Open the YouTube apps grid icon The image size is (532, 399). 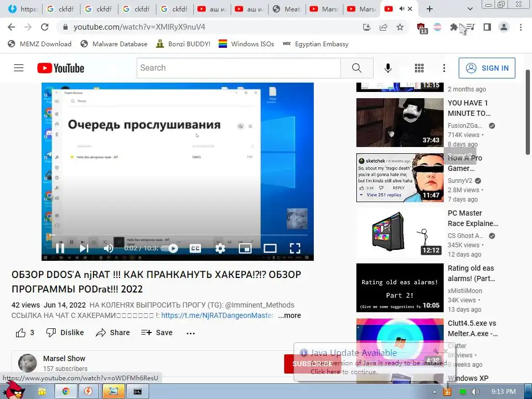click(x=419, y=68)
